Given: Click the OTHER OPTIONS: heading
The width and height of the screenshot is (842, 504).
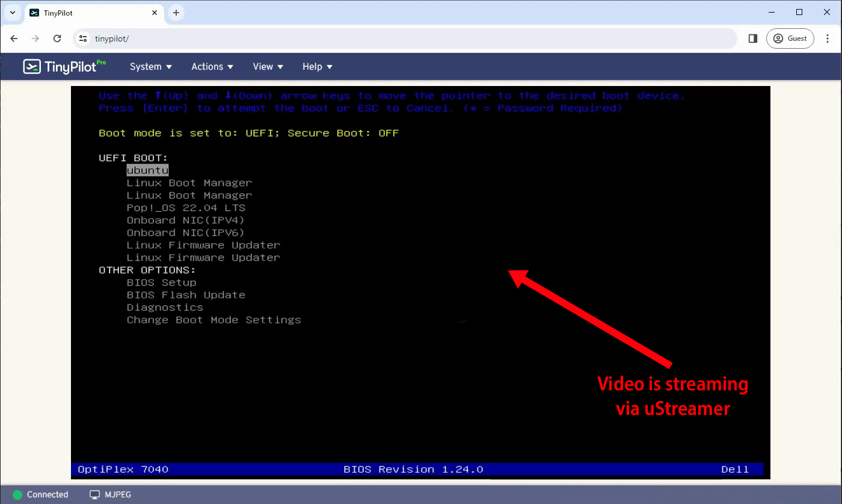Looking at the screenshot, I should tap(147, 270).
